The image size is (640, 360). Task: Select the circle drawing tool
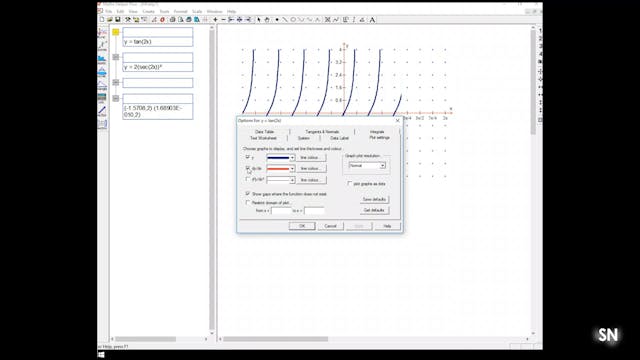click(293, 20)
